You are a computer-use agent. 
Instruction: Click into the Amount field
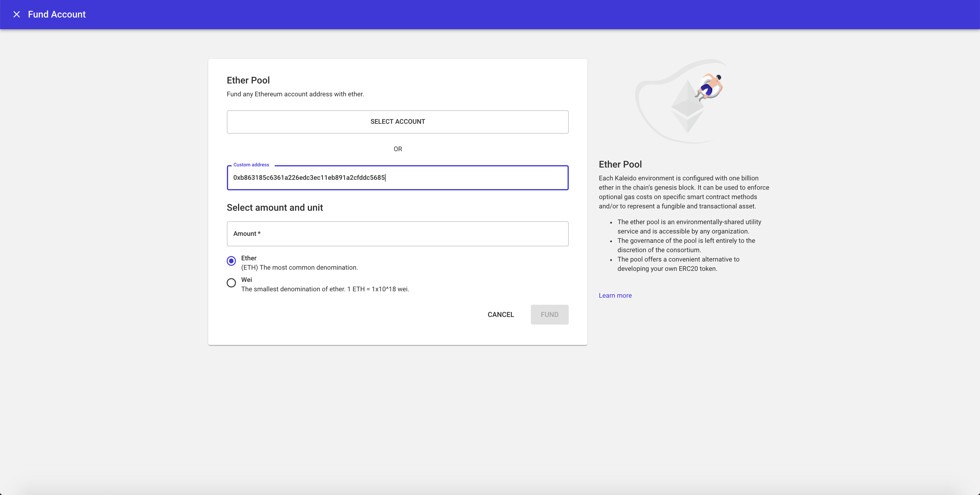tap(398, 234)
